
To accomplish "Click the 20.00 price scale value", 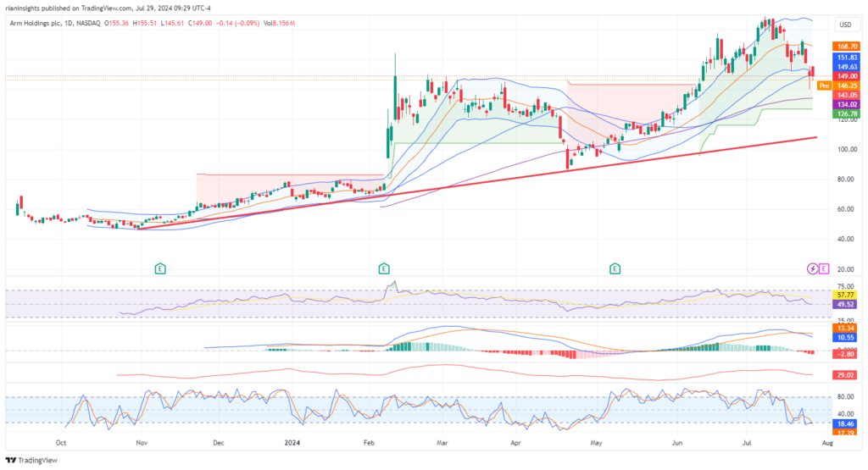I will click(848, 269).
